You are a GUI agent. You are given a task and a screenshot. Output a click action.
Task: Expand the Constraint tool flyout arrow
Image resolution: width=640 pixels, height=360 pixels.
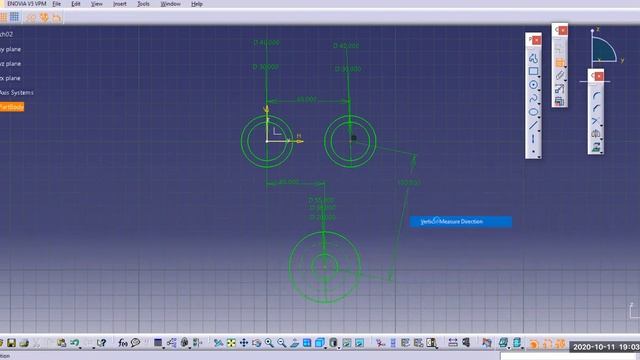[x=565, y=67]
